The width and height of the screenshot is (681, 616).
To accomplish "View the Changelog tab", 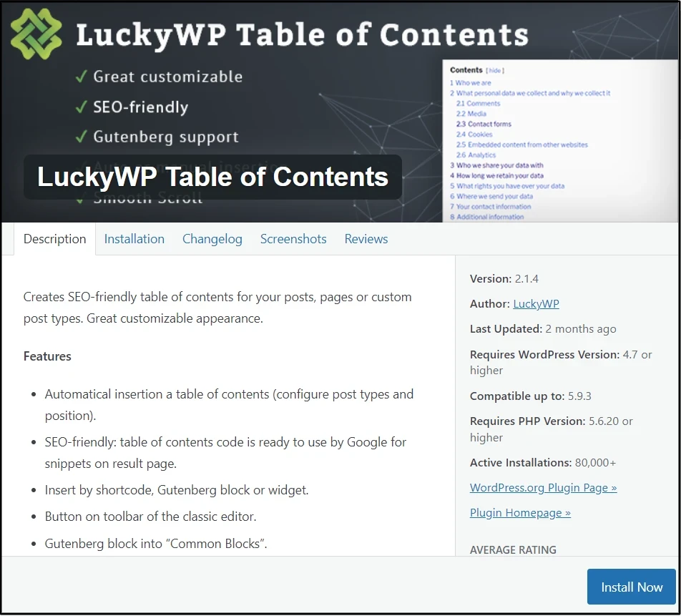I will (212, 239).
